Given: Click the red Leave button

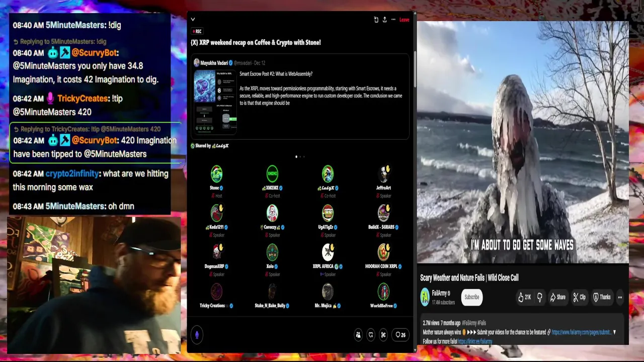Looking at the screenshot, I should coord(404,20).
